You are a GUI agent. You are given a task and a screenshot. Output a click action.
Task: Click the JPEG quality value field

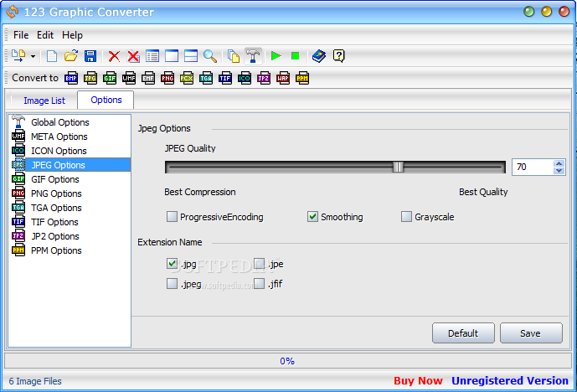[533, 168]
